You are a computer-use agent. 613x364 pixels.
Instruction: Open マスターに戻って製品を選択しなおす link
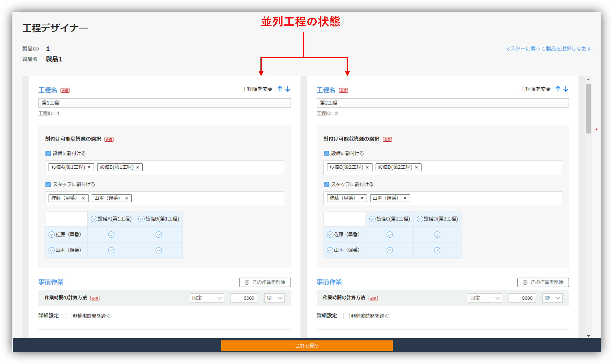(x=548, y=49)
